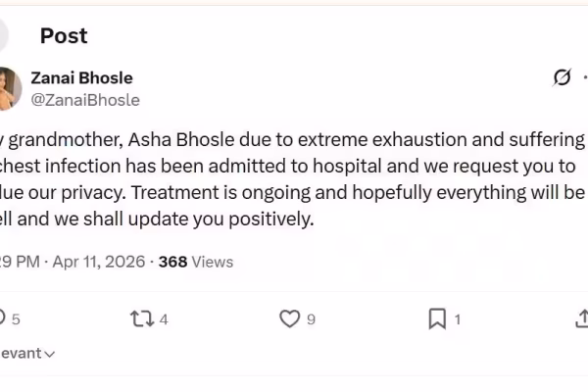This screenshot has width=588, height=392.
Task: Like the post with the heart icon
Action: coord(289,318)
